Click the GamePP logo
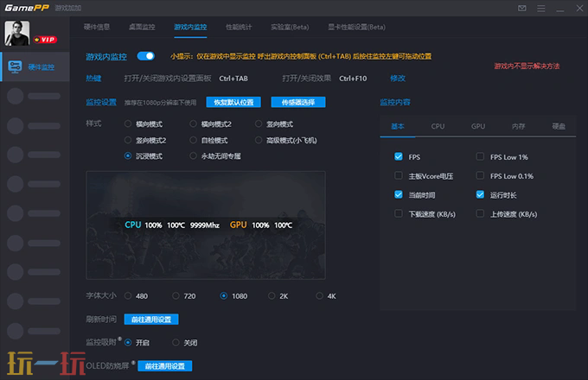Screen dimensions: 588x380 26,8
